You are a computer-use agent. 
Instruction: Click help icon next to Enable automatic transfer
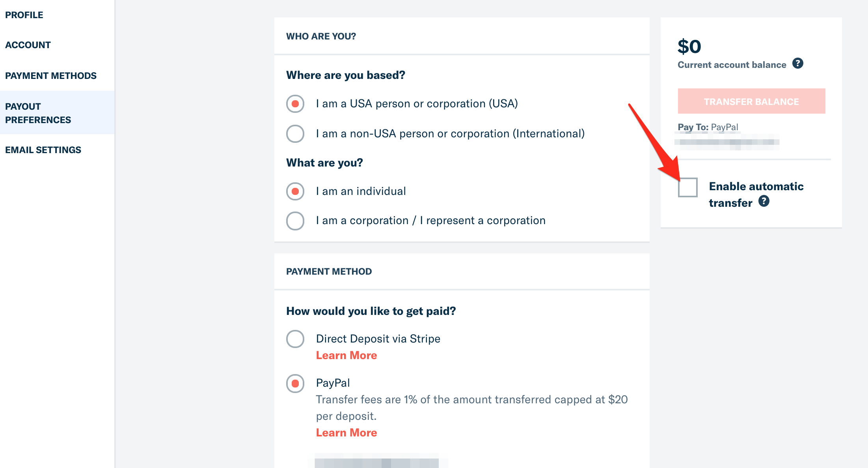point(764,201)
